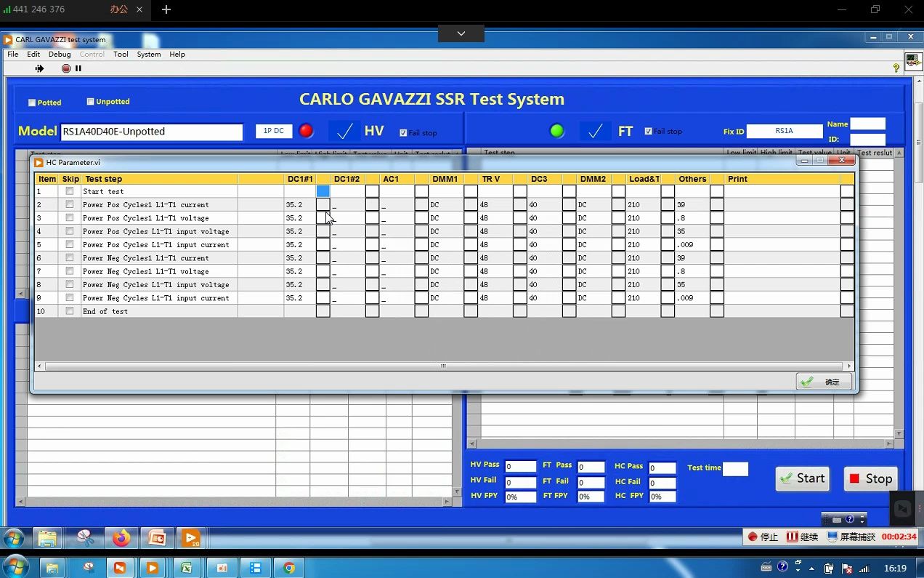Viewport: 924px width, 578px height.
Task: Open a new tab with the plus button
Action: point(166,9)
